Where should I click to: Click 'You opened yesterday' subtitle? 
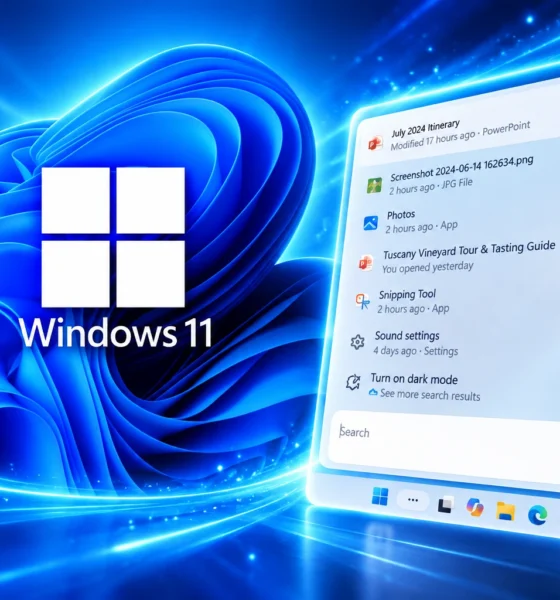click(x=428, y=267)
